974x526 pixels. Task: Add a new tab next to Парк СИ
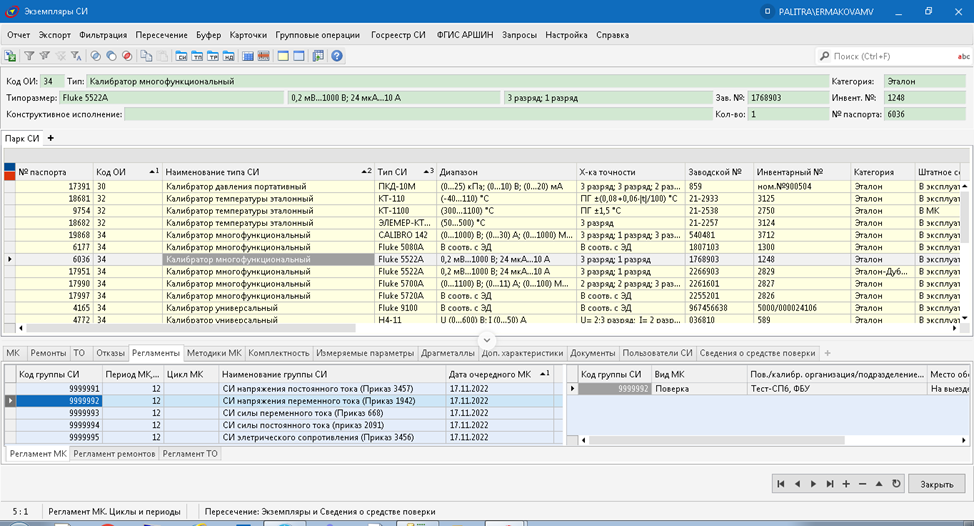coord(51,138)
